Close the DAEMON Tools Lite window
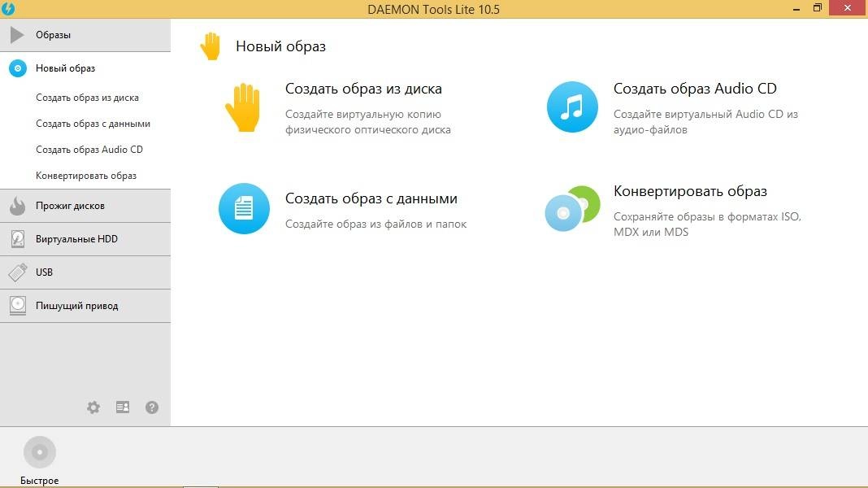This screenshot has height=488, width=868. [848, 8]
